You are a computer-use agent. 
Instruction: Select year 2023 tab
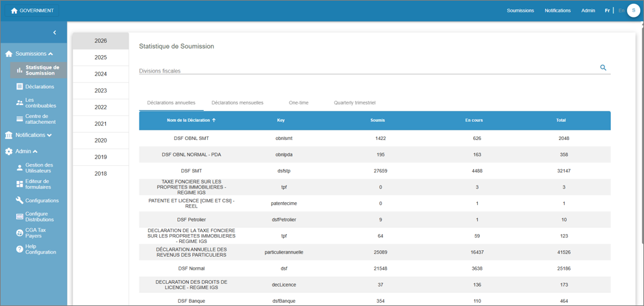point(101,91)
